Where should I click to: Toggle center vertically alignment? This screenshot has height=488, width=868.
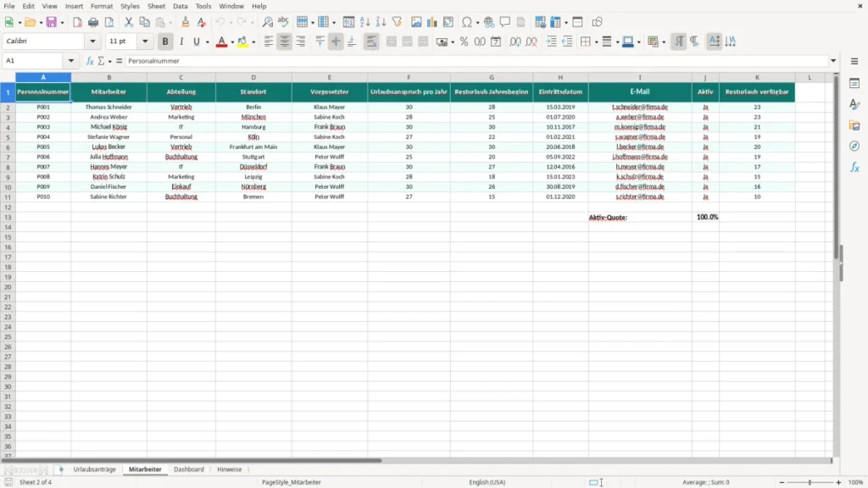(x=336, y=42)
